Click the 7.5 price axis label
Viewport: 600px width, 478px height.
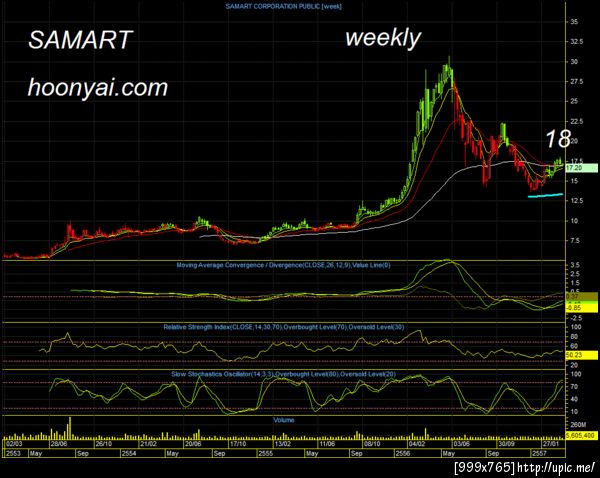pos(575,240)
